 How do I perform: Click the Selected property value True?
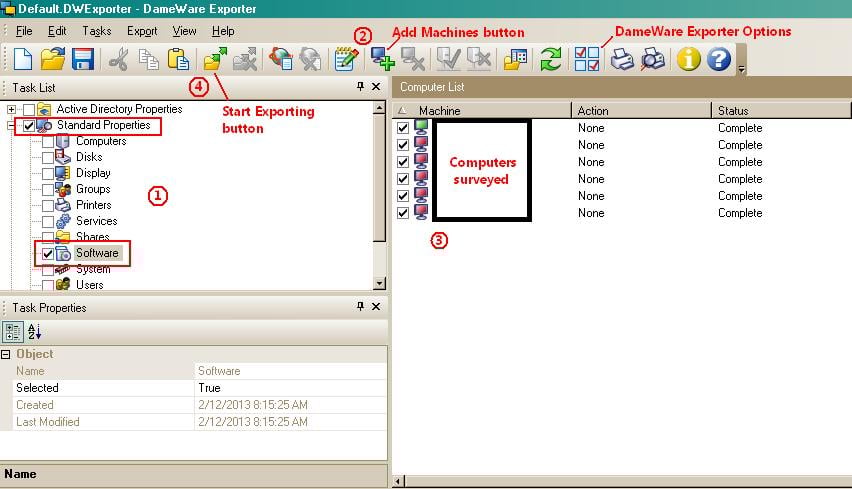291,388
